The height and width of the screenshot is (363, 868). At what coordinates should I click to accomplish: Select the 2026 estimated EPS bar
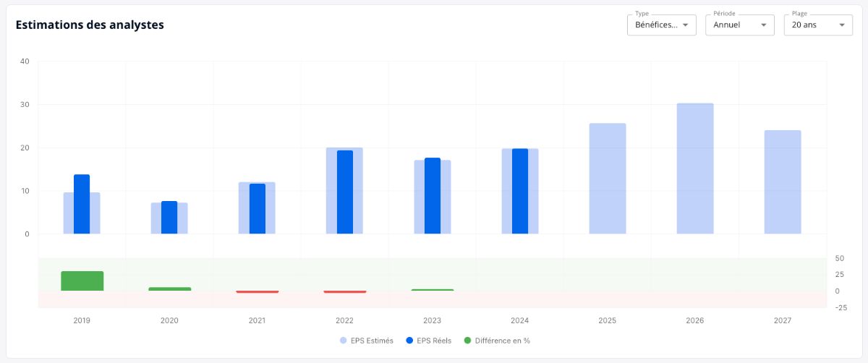tap(695, 168)
